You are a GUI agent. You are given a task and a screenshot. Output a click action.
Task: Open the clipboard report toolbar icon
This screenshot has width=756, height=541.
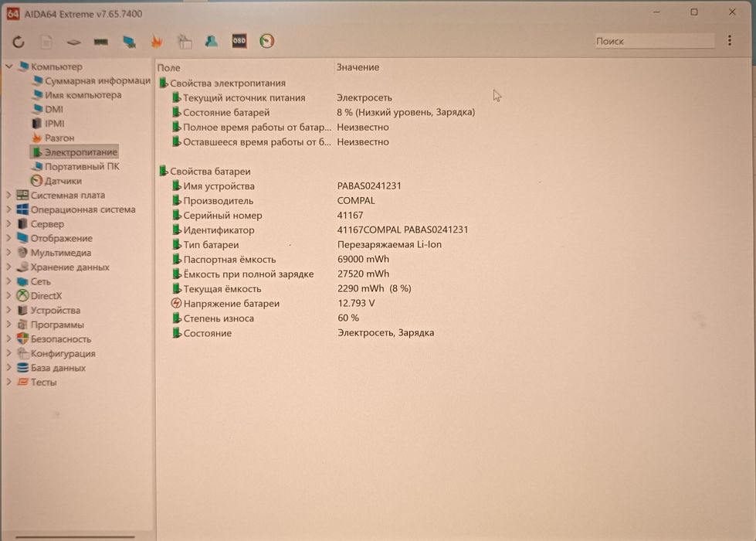pyautogui.click(x=185, y=42)
